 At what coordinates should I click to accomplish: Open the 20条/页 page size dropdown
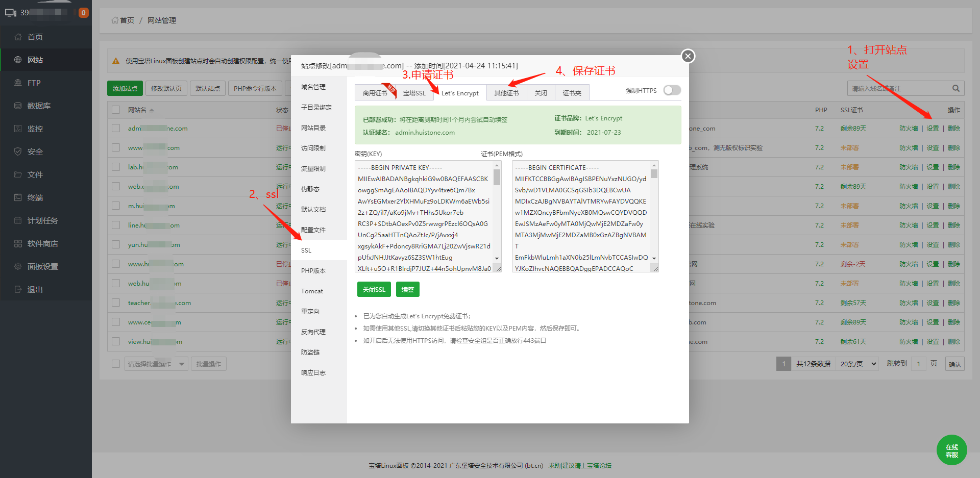[856, 363]
